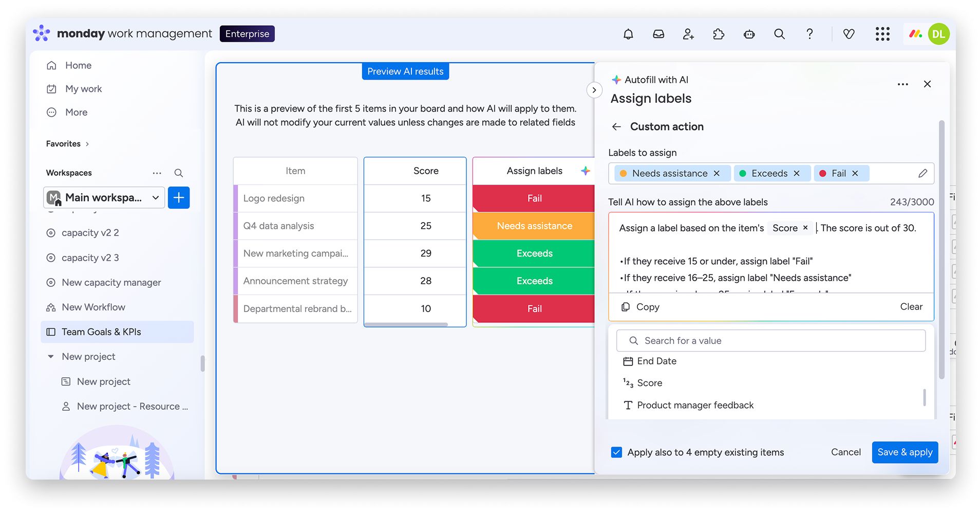Add new item with blue plus button

click(x=179, y=197)
